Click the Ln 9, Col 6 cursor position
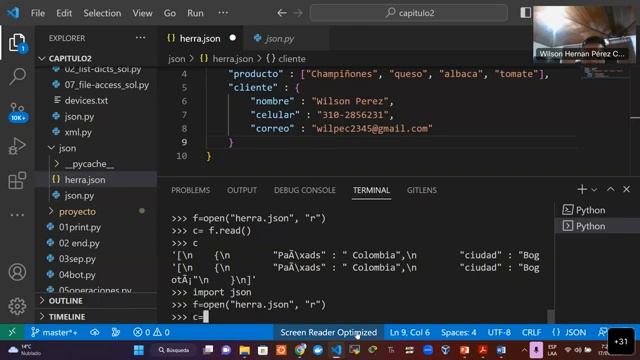 coord(410,332)
